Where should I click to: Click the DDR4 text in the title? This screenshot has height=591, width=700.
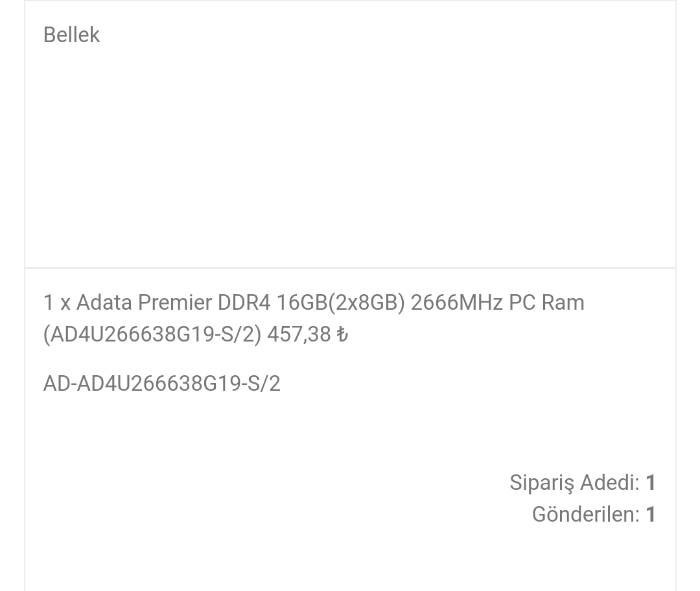pos(244,302)
